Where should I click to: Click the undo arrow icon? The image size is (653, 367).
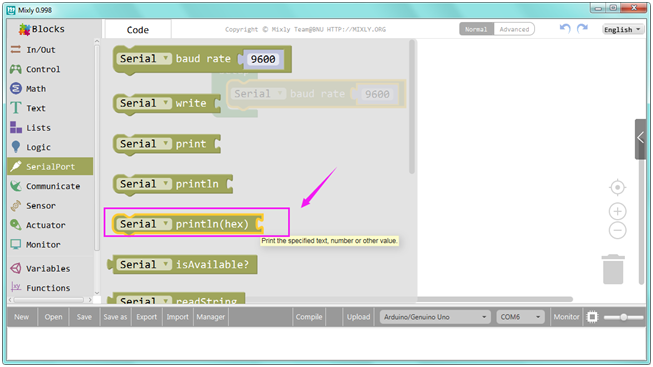point(565,29)
